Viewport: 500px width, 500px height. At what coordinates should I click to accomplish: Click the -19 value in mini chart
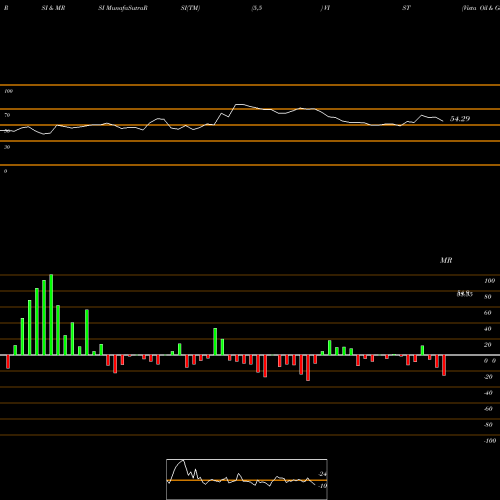(322, 486)
